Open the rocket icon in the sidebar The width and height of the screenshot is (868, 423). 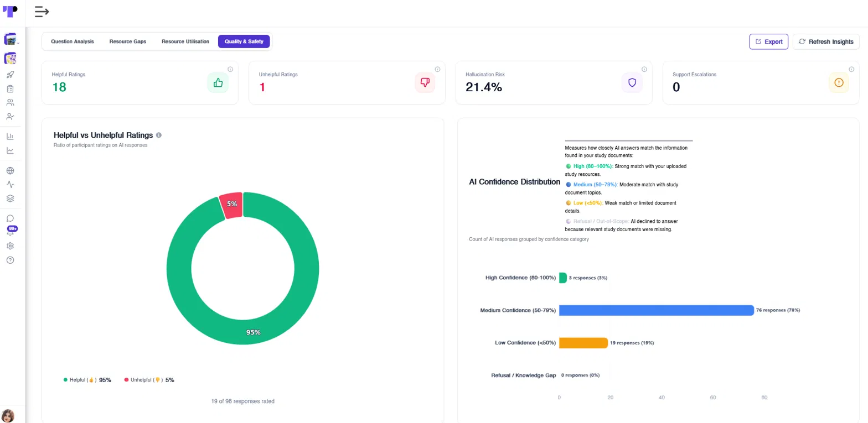pos(10,75)
